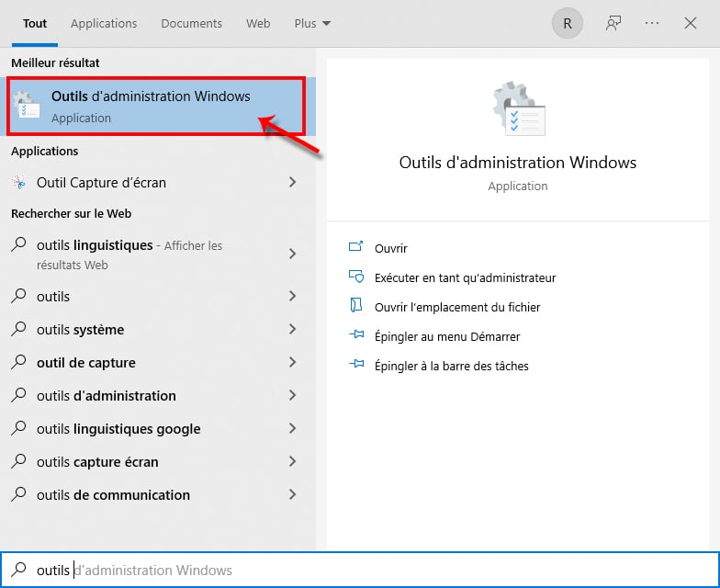This screenshot has width=720, height=588.
Task: Expand outils linguistiques google chevron
Action: 292,428
